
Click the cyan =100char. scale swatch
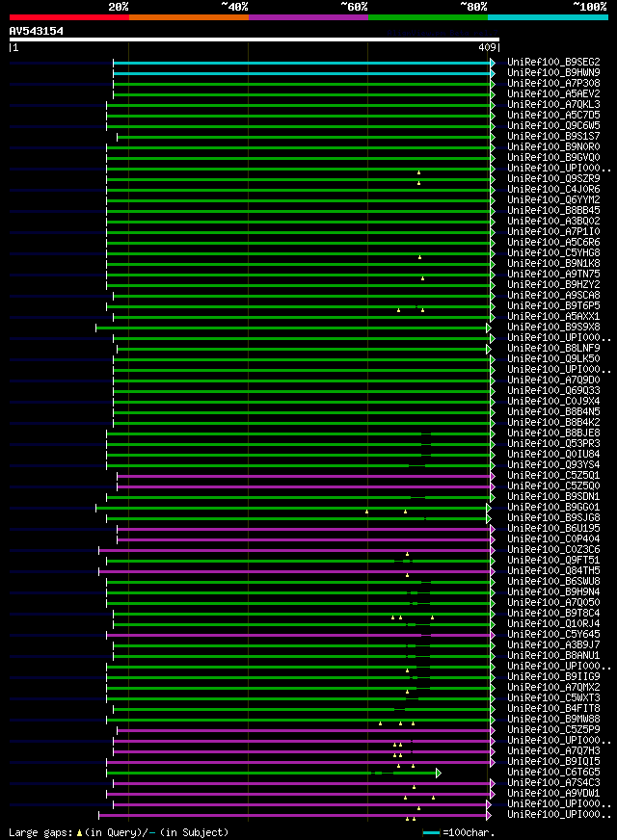[x=431, y=832]
